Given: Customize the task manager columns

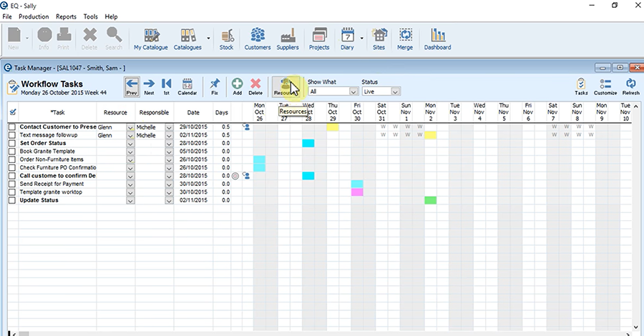Looking at the screenshot, I should pos(605,87).
